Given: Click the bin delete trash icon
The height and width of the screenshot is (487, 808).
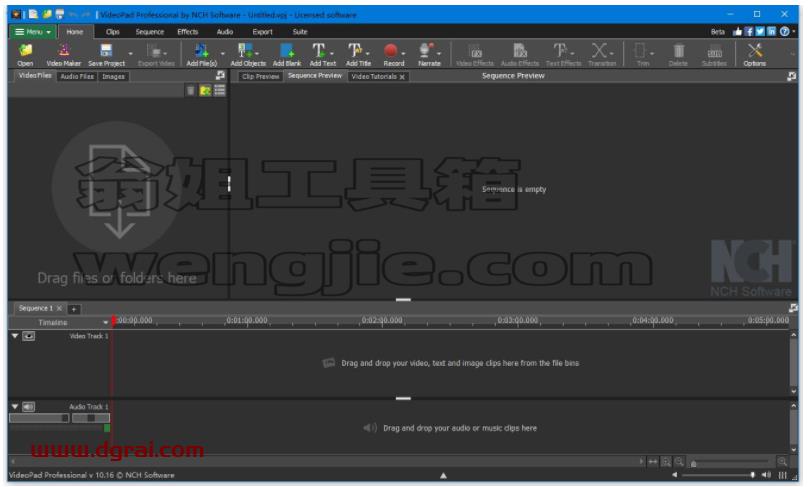Looking at the screenshot, I should pos(191,91).
